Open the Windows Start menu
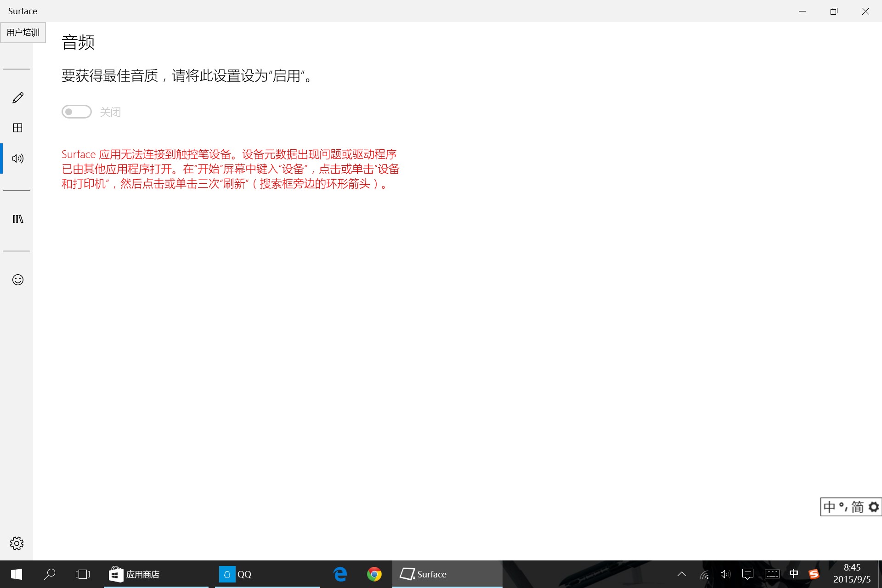 click(x=17, y=574)
